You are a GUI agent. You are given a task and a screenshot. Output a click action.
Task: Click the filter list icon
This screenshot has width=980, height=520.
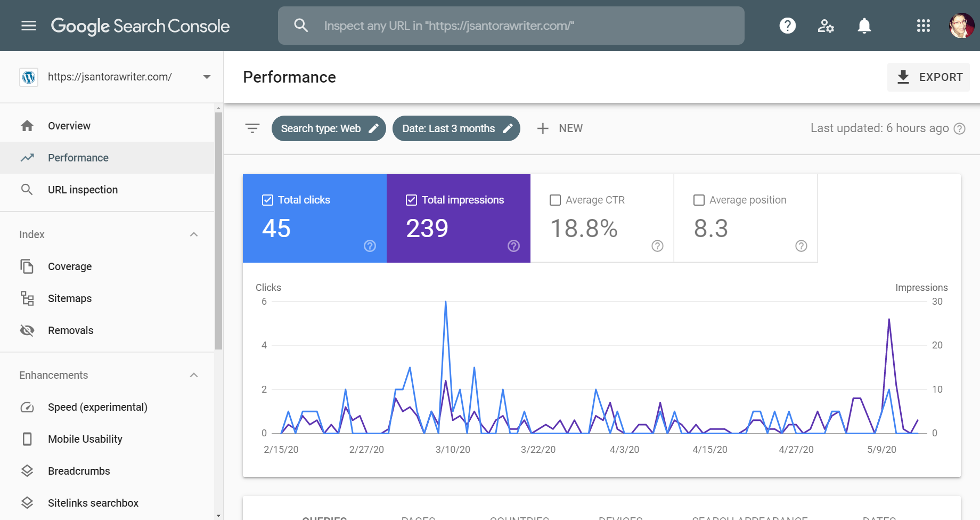[x=252, y=128]
